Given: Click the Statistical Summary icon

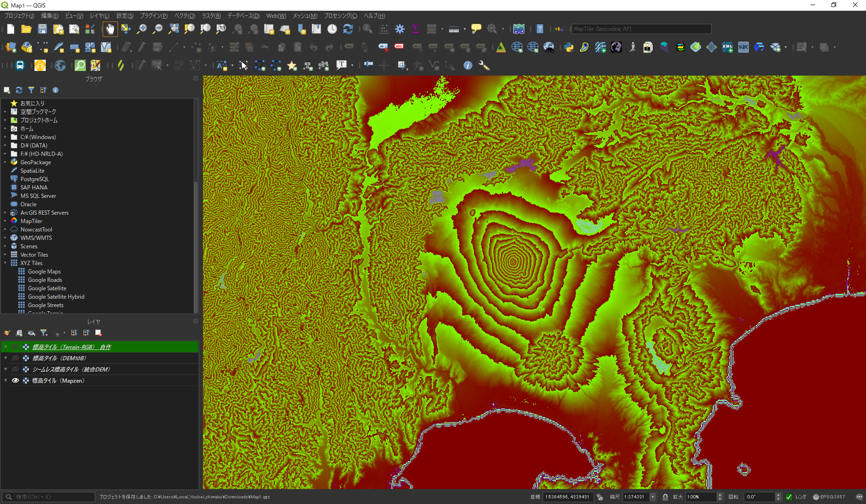Looking at the screenshot, I should point(415,28).
